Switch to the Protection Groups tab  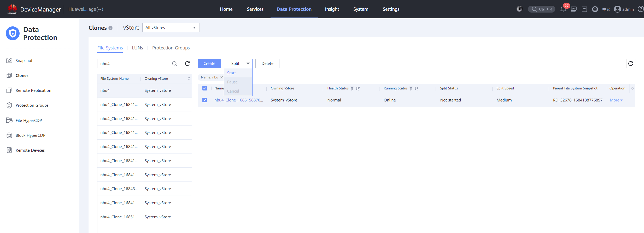click(171, 48)
